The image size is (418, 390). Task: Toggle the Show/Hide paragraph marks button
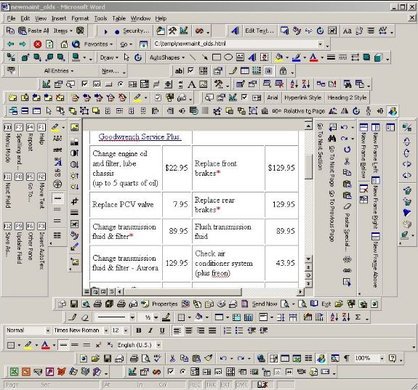pyautogui.click(x=347, y=358)
